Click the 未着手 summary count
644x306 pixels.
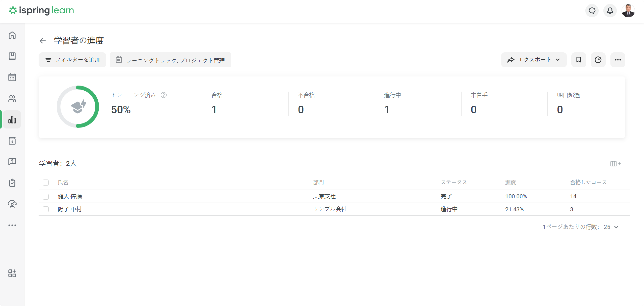(x=473, y=110)
